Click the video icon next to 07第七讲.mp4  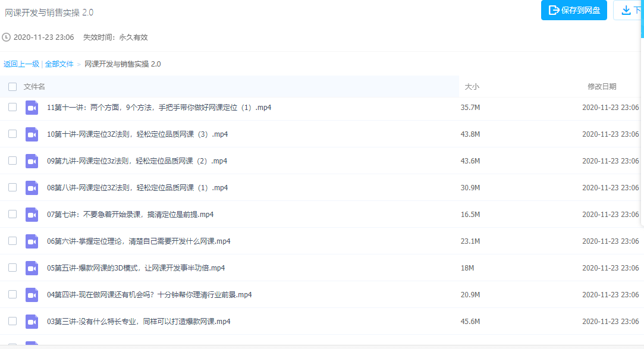(x=32, y=214)
